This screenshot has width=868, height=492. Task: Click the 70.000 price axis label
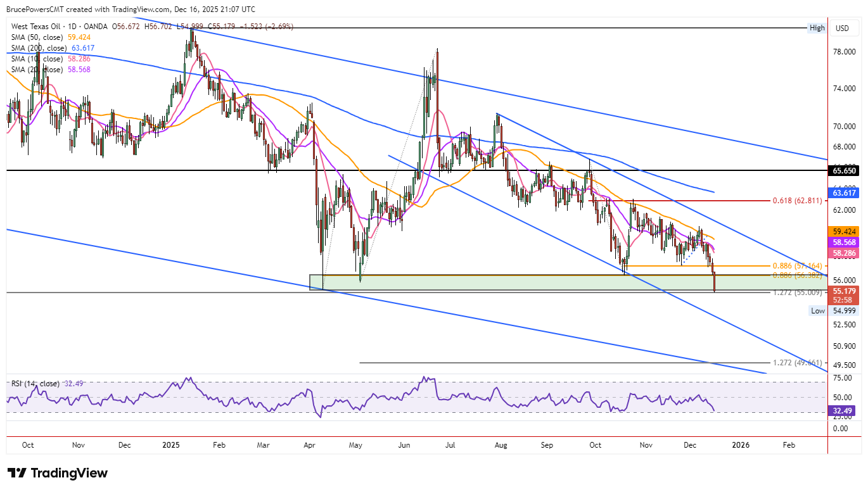click(846, 127)
